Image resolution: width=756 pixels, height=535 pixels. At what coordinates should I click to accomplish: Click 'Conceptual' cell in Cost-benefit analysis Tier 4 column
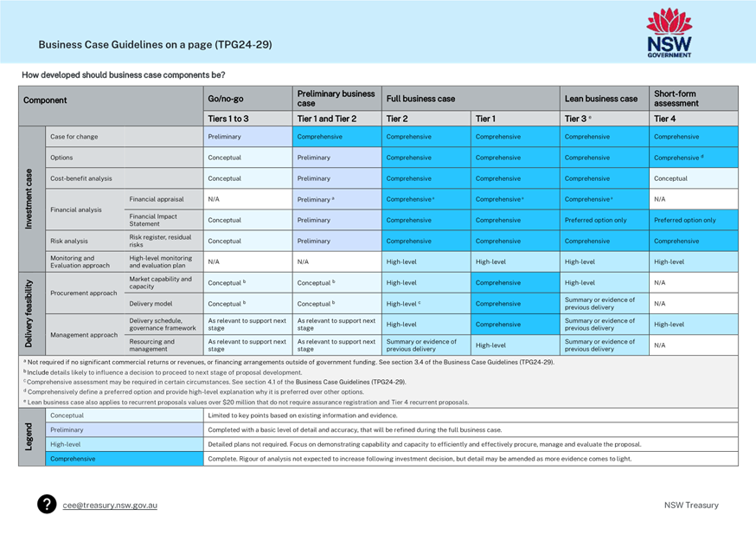(694, 178)
